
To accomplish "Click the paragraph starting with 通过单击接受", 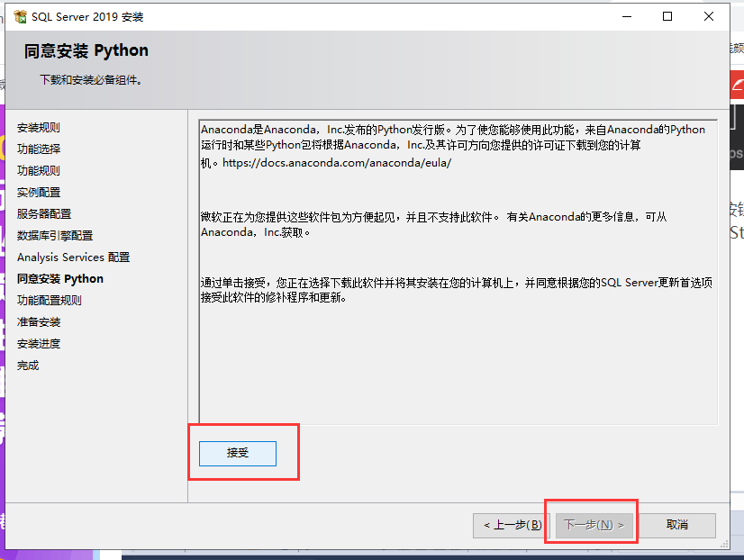I will pos(457,290).
